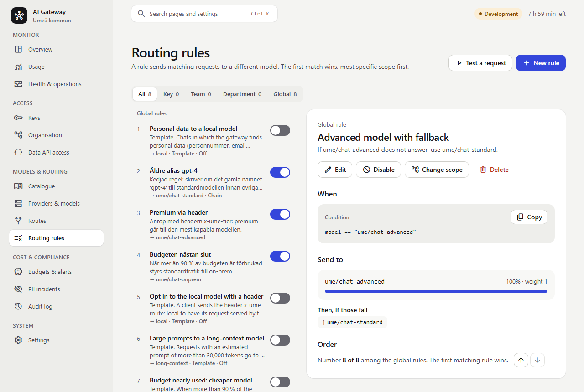Click Change scope
This screenshot has width=584, height=392.
(437, 170)
